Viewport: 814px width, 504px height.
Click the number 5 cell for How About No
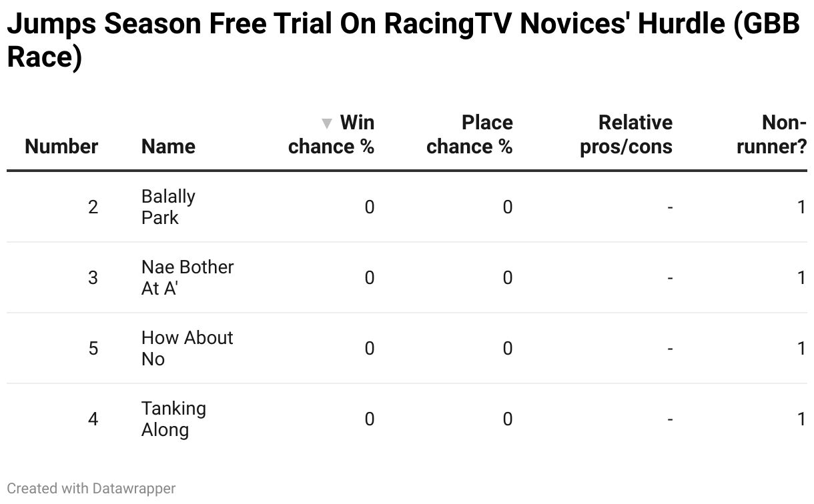pyautogui.click(x=93, y=349)
